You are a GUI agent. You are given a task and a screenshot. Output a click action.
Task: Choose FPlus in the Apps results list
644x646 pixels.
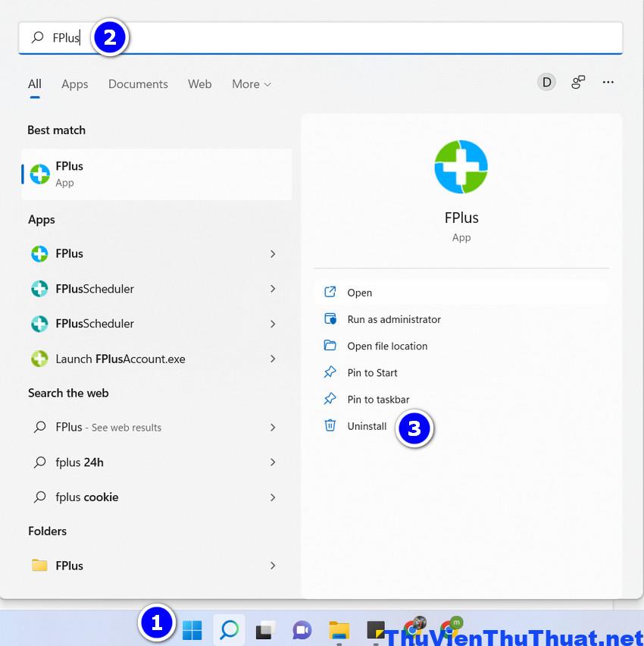(x=154, y=254)
